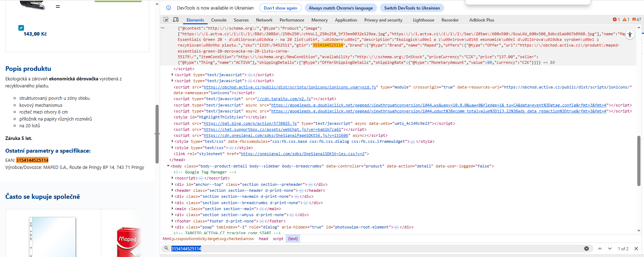
Task: Open the OneSignalPageSDKES6.js link
Action: click(276, 135)
